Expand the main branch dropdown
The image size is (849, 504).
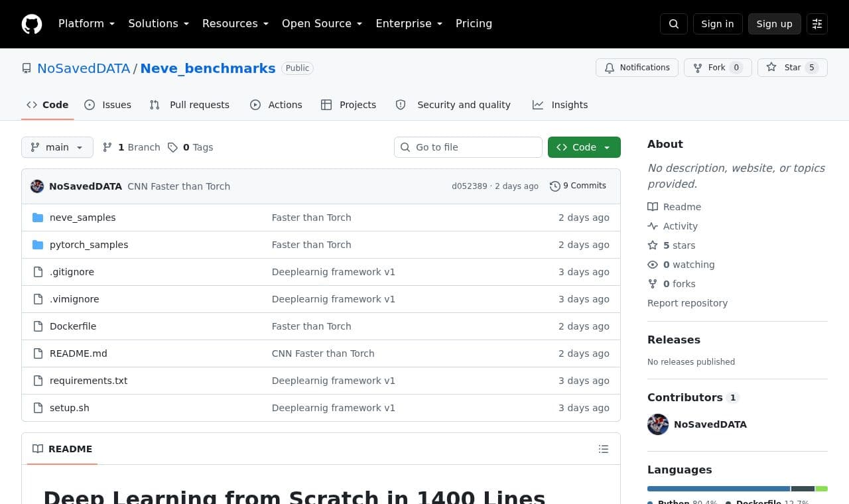coord(57,147)
